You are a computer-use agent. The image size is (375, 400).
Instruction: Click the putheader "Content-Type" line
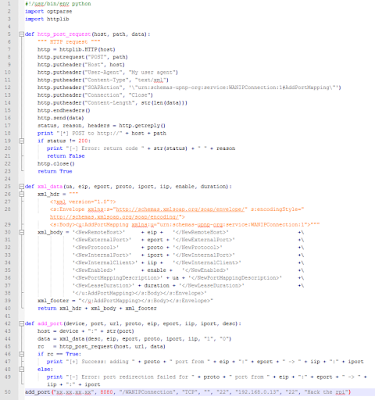[103, 80]
